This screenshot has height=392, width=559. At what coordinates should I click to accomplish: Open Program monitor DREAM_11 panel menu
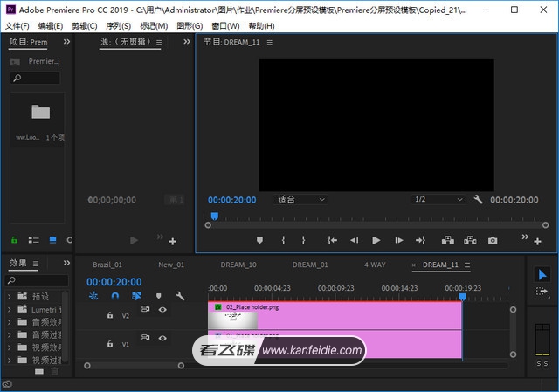pos(270,43)
